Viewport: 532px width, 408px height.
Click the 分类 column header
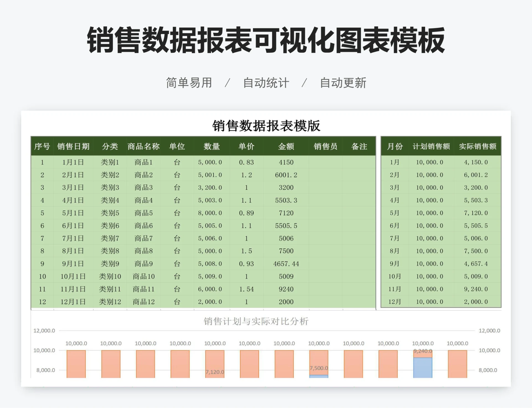(x=110, y=147)
